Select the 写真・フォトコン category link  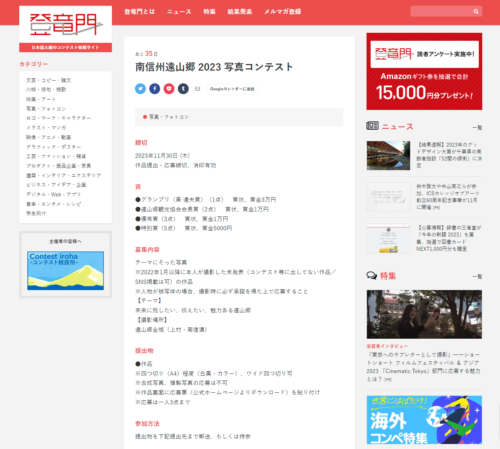pyautogui.click(x=46, y=109)
